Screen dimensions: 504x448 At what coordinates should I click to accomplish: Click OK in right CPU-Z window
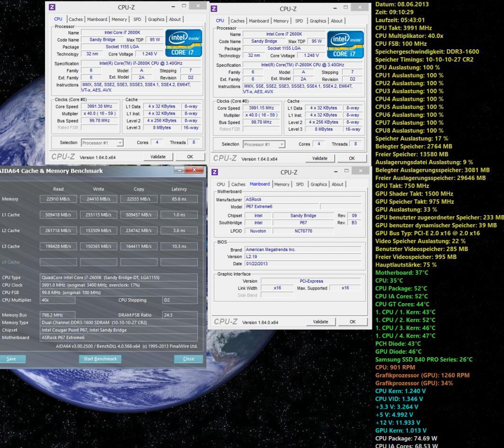click(x=352, y=158)
